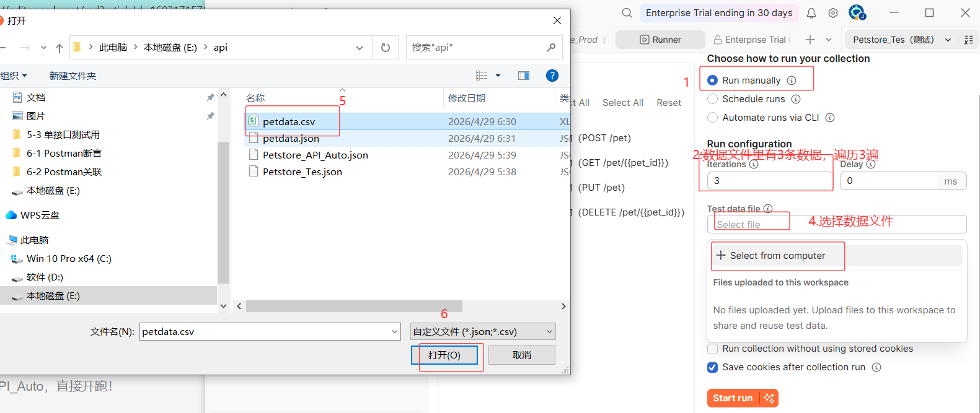Click the horizontal scrollbar in file list
The height and width of the screenshot is (413, 980).
tap(354, 306)
